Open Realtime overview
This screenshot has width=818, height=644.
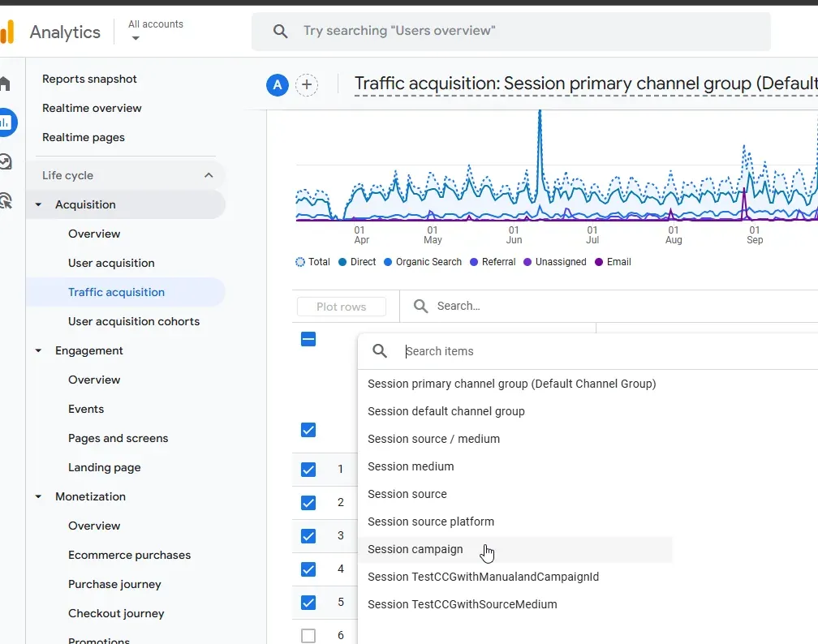(x=92, y=108)
